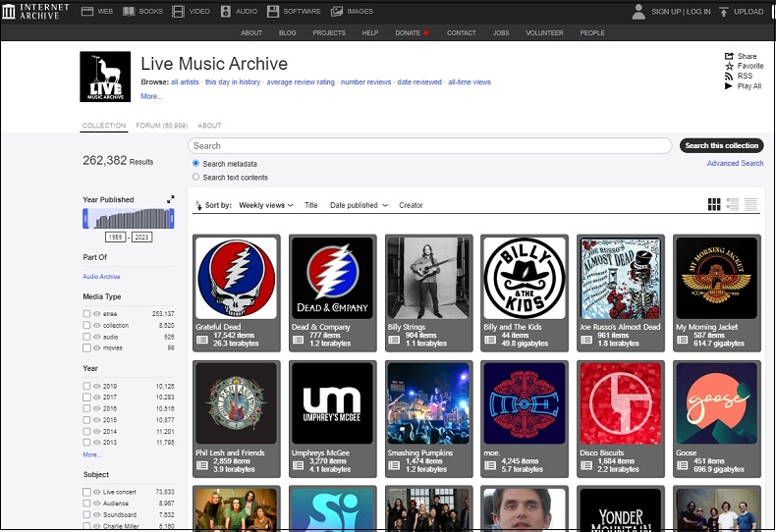Select Search metadata radio button
This screenshot has width=776, height=532.
pos(196,163)
